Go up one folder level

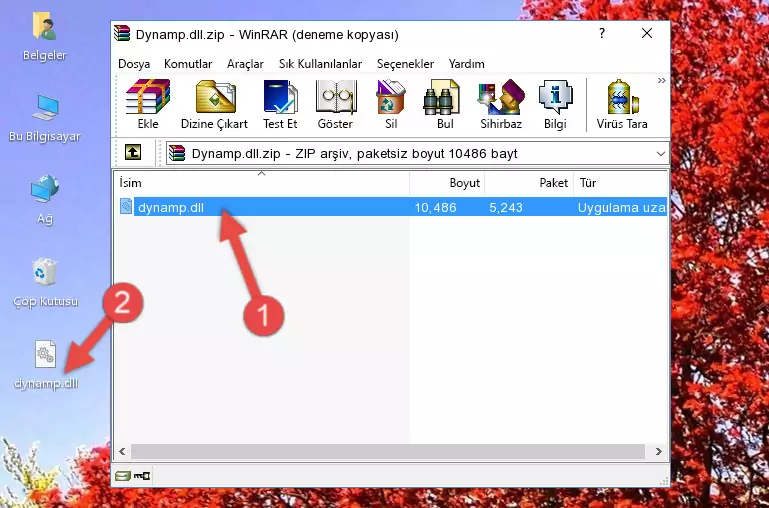pos(133,152)
